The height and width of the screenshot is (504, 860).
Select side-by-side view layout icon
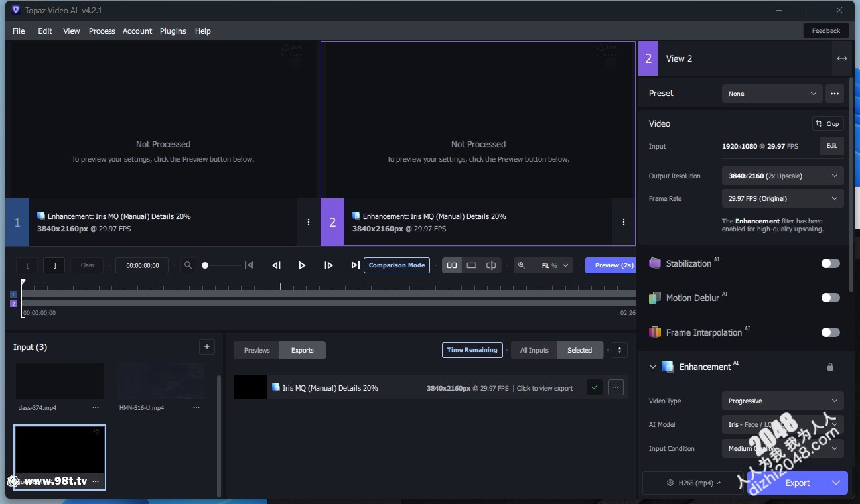tap(452, 265)
